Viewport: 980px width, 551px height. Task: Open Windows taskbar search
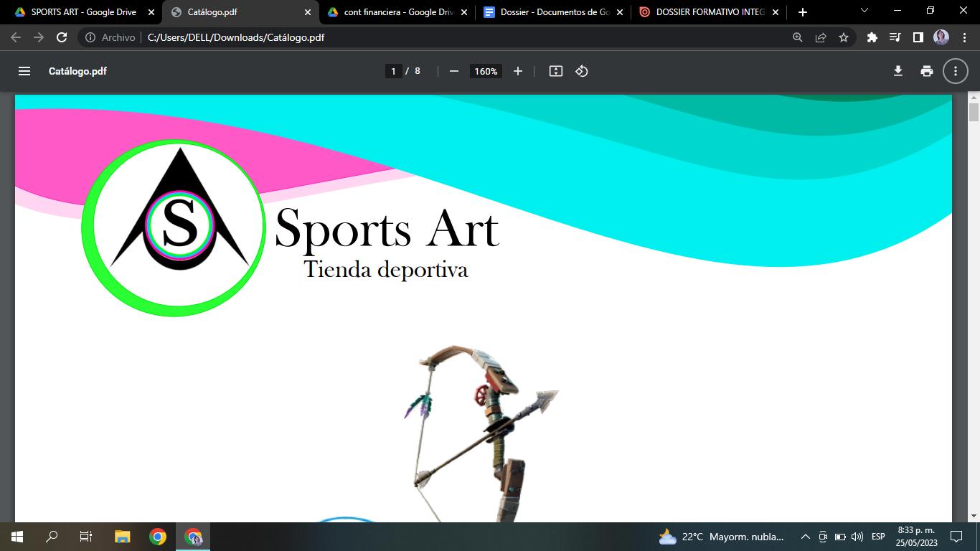(x=52, y=537)
